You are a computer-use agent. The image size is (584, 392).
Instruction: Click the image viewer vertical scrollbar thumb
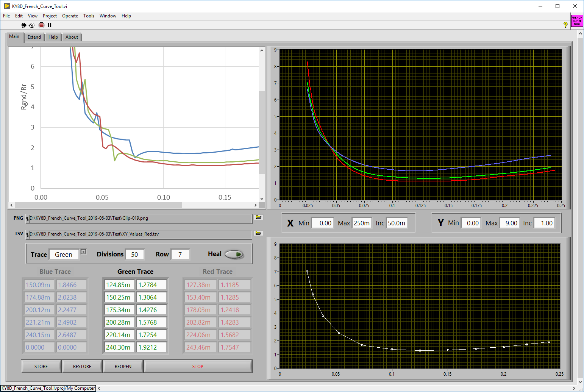coord(262,133)
